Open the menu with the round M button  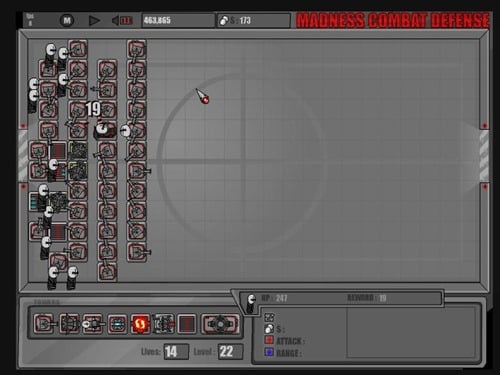pos(67,21)
